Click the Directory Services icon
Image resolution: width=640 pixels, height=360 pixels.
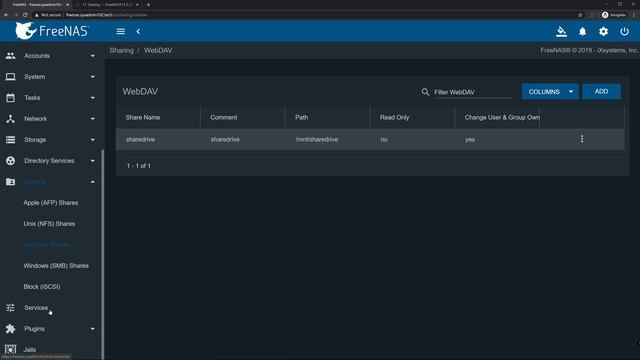[11, 161]
